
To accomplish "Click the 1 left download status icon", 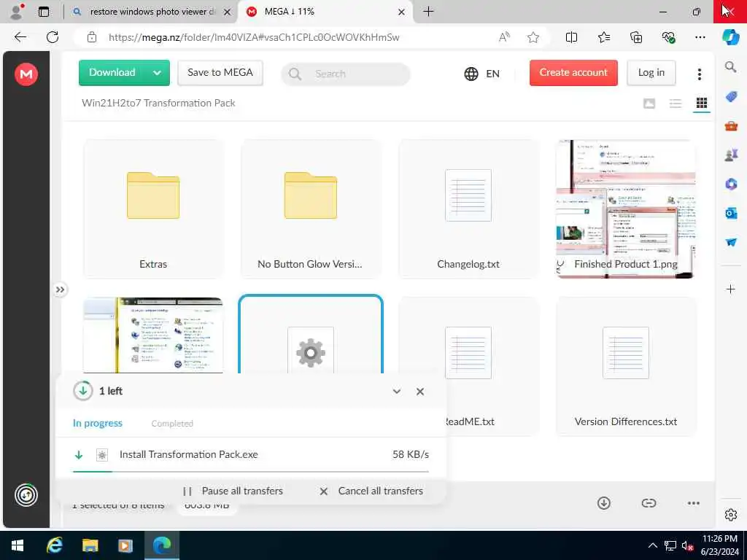I will pyautogui.click(x=83, y=391).
